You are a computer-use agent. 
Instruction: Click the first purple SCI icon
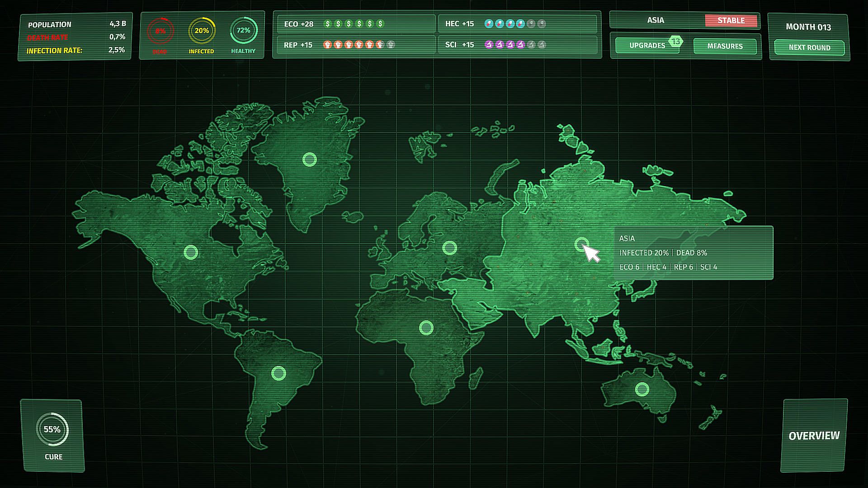pyautogui.click(x=489, y=45)
